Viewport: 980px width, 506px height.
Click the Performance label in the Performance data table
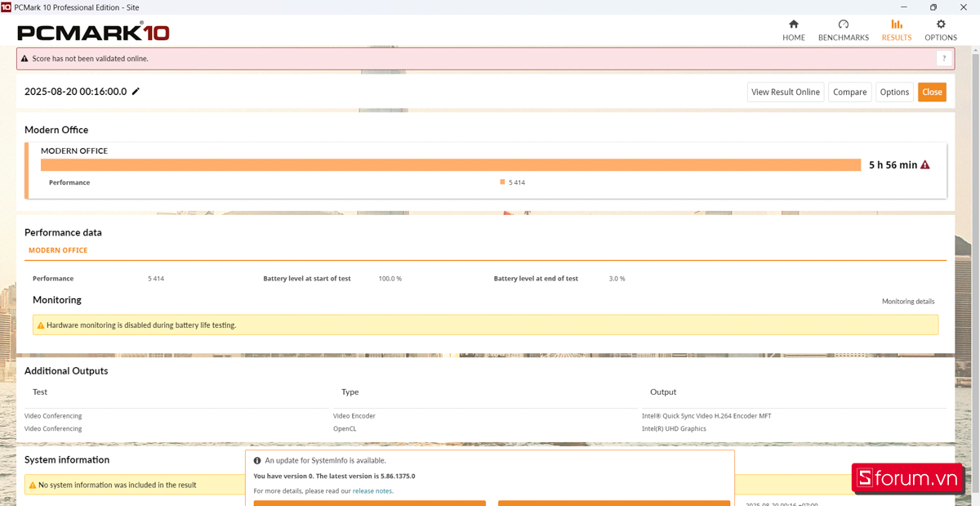(x=53, y=279)
